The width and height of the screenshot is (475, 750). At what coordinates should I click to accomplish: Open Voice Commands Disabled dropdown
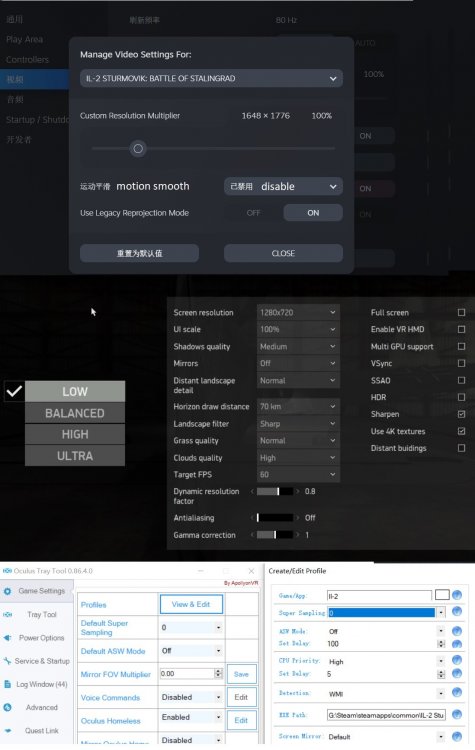191,697
